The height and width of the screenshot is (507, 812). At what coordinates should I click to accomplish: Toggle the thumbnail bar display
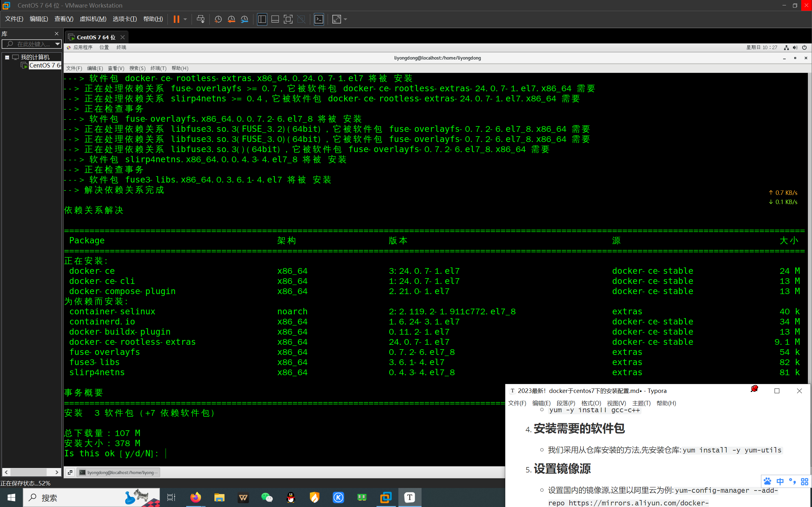coord(275,19)
